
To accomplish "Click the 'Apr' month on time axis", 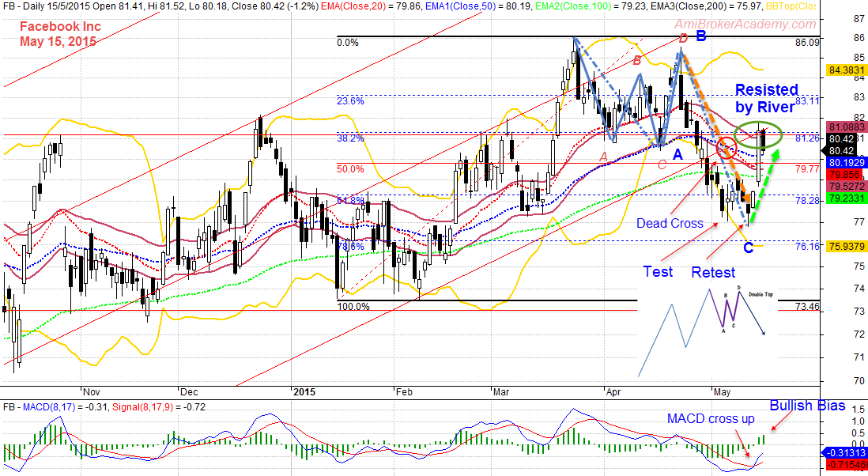I will (x=613, y=392).
